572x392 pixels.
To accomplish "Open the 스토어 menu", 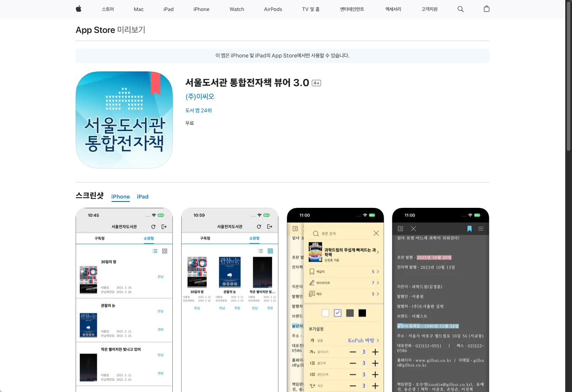I will (x=108, y=9).
